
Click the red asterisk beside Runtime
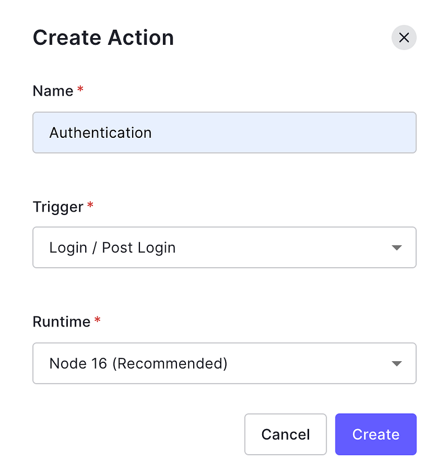[97, 320]
